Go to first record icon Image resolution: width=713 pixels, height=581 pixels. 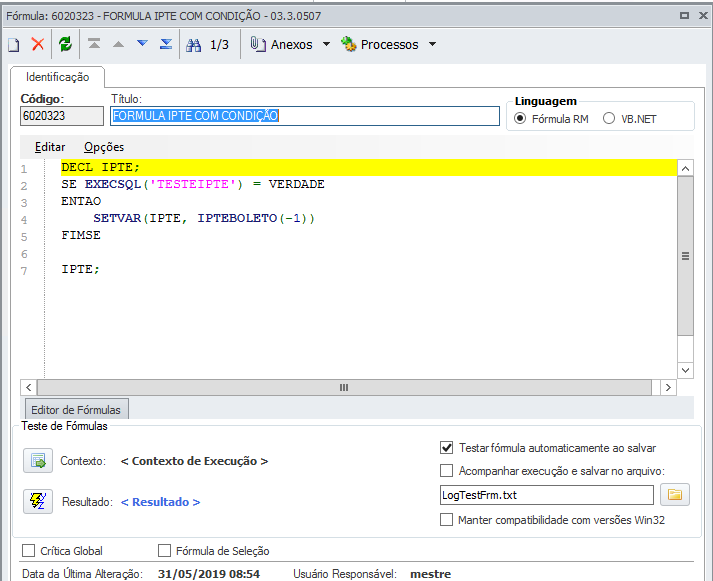coord(94,44)
